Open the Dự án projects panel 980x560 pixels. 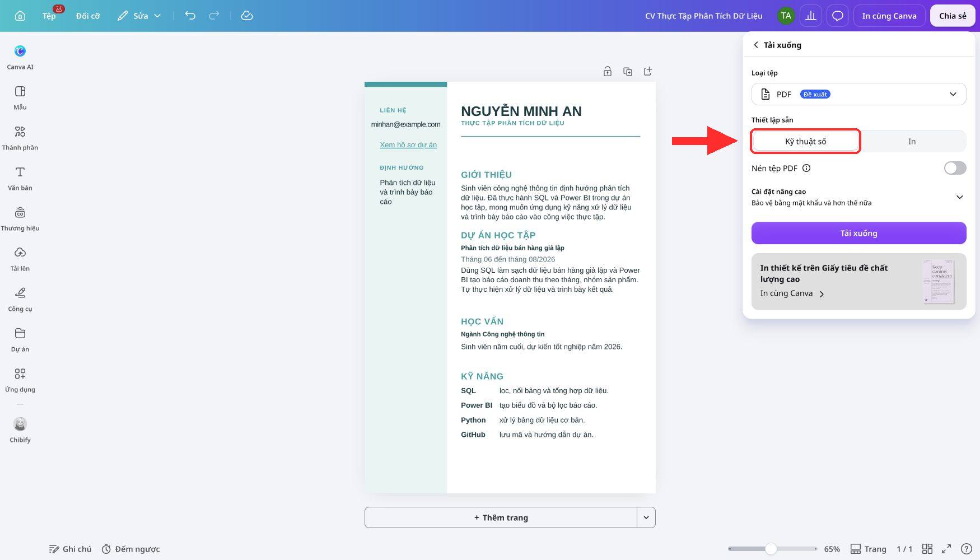20,339
